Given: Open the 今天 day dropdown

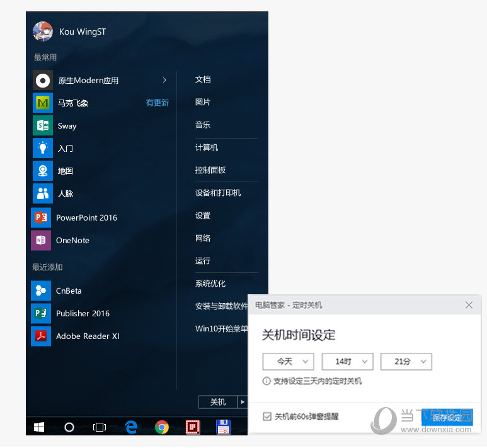Looking at the screenshot, I should click(x=288, y=361).
